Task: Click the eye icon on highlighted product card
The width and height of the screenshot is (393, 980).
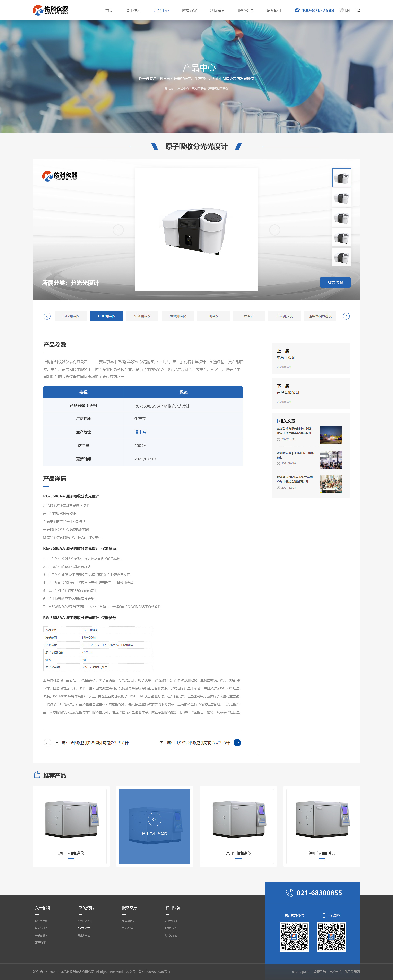Action: click(x=155, y=819)
